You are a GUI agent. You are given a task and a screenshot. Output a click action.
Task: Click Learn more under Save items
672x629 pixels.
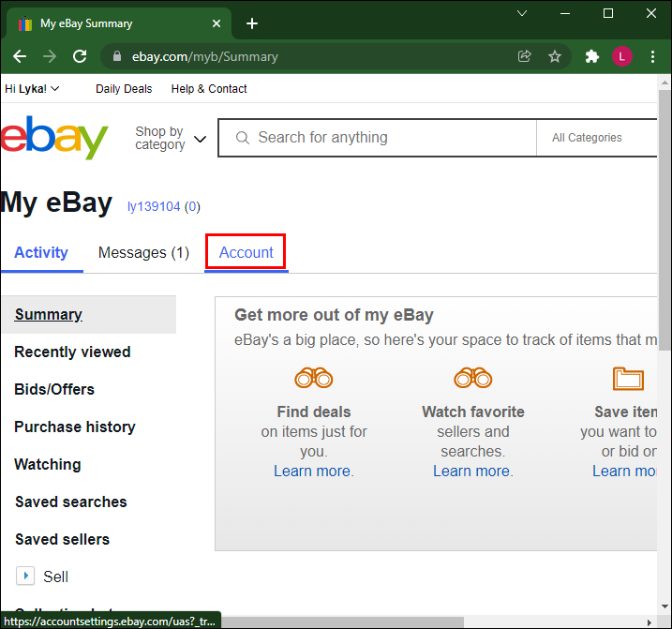(624, 471)
